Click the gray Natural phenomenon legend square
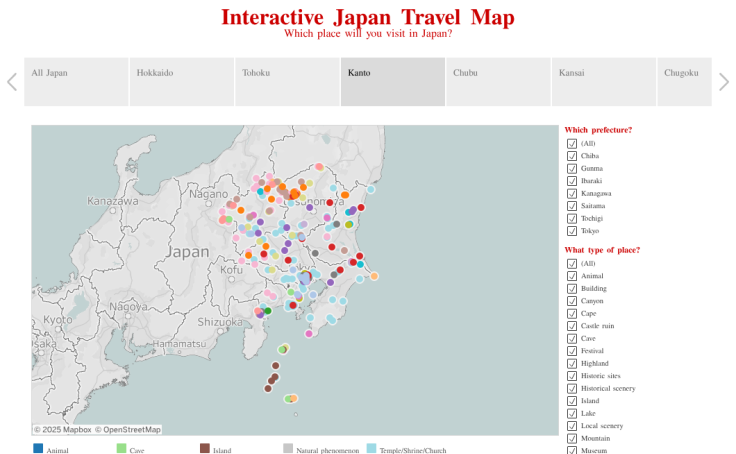This screenshot has width=736, height=454. click(x=288, y=449)
